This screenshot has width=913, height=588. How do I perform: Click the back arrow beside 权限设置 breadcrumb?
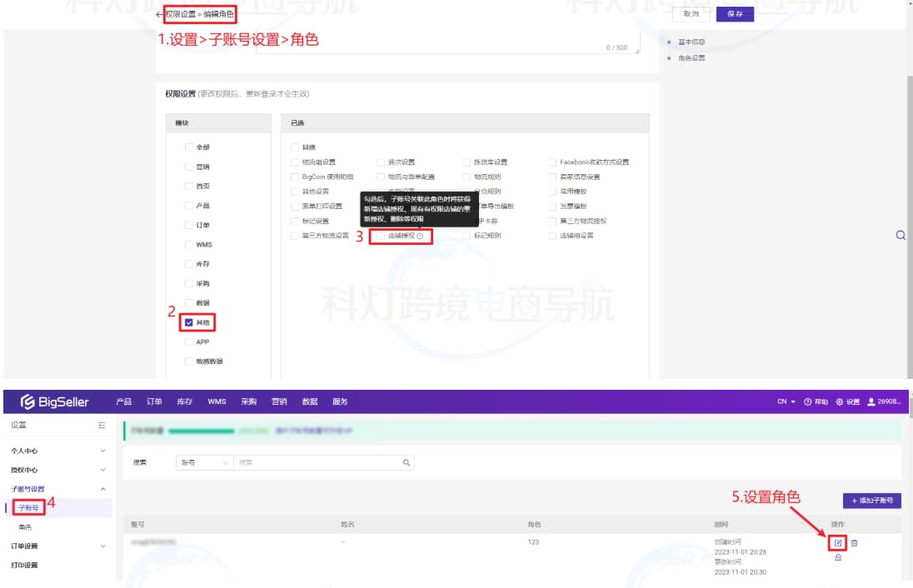[x=159, y=15]
